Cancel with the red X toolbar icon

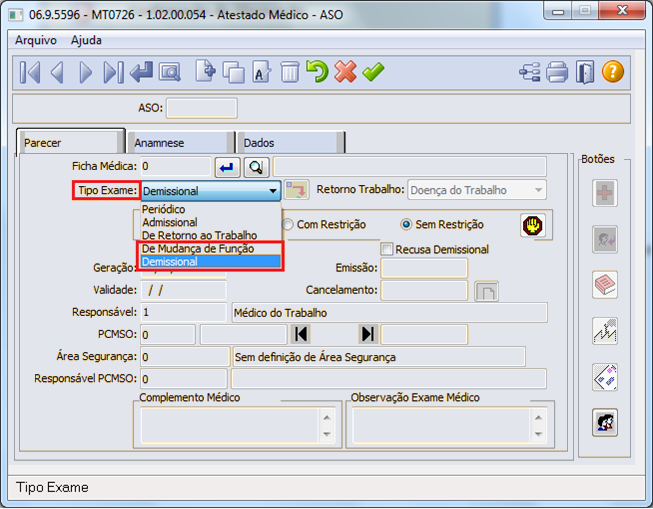345,72
